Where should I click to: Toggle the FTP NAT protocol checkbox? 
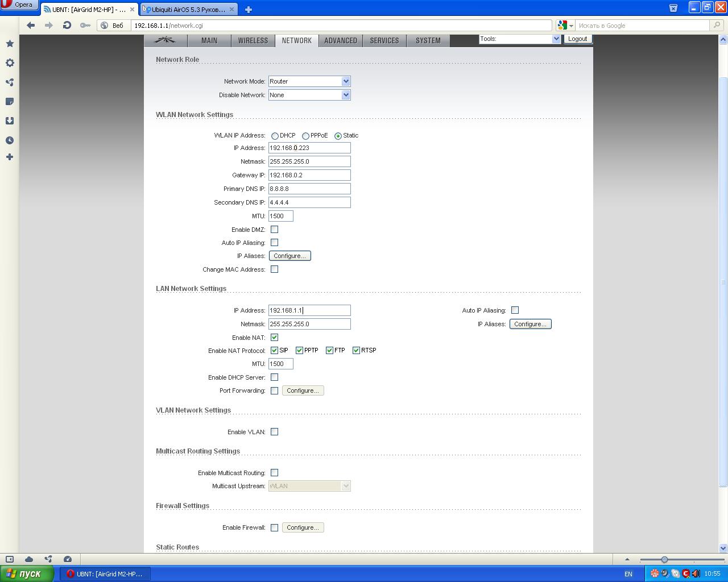(x=330, y=350)
